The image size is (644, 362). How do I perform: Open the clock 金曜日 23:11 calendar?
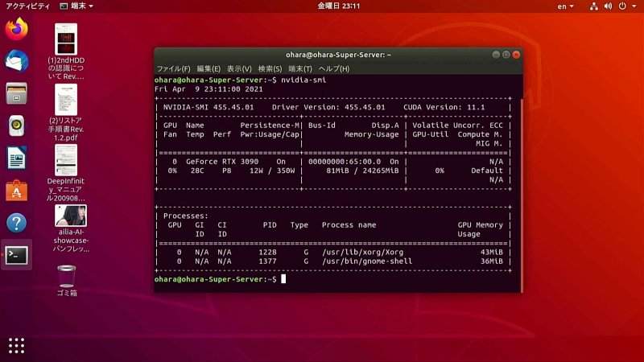tap(338, 6)
